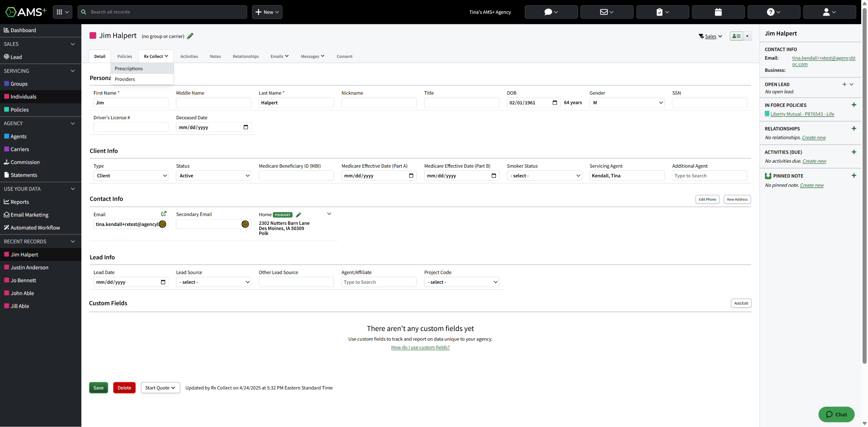Click pencil icon next to group or carrier
Viewport: 868px width, 427px height.
pos(190,36)
